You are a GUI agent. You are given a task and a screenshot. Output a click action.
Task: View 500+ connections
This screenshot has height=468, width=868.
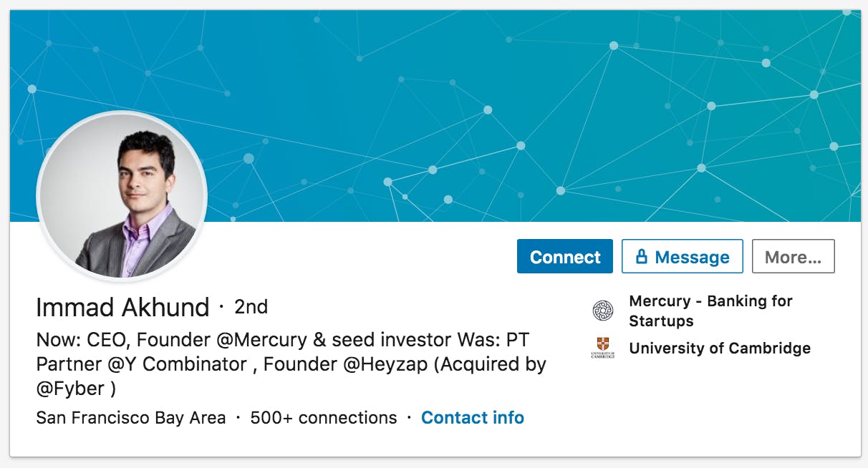[322, 417]
